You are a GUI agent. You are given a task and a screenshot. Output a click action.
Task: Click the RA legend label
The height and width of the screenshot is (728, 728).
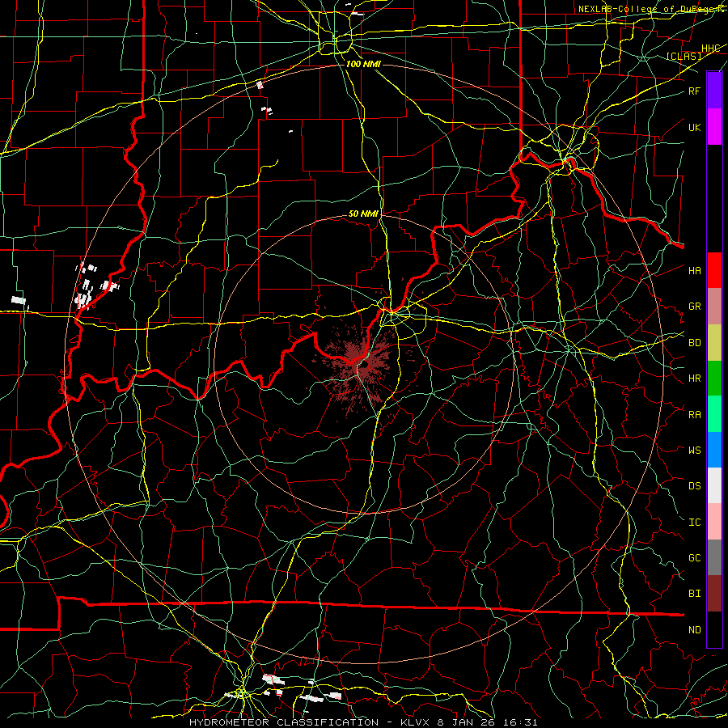pos(695,415)
